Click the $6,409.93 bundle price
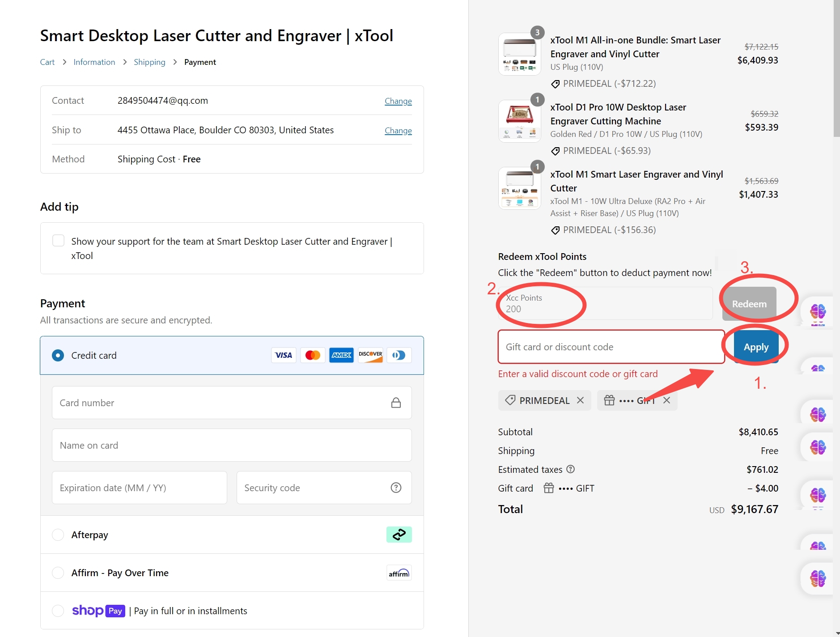The width and height of the screenshot is (840, 637). point(758,60)
